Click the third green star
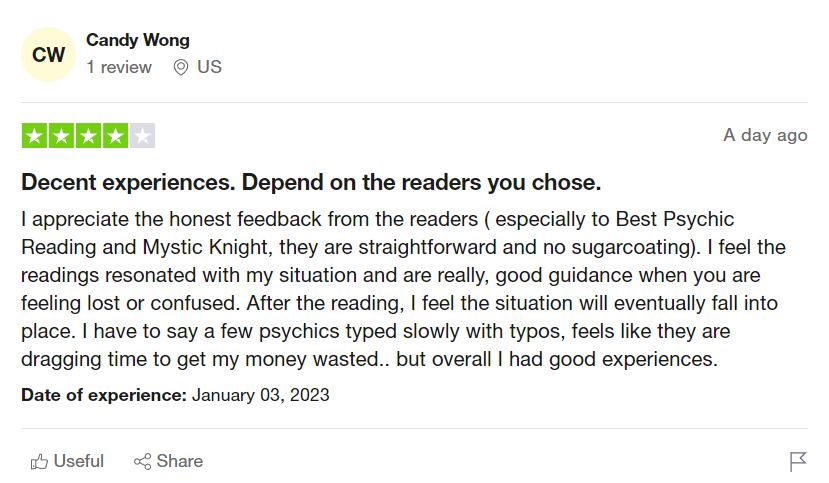This screenshot has height=483, width=829. tap(88, 136)
